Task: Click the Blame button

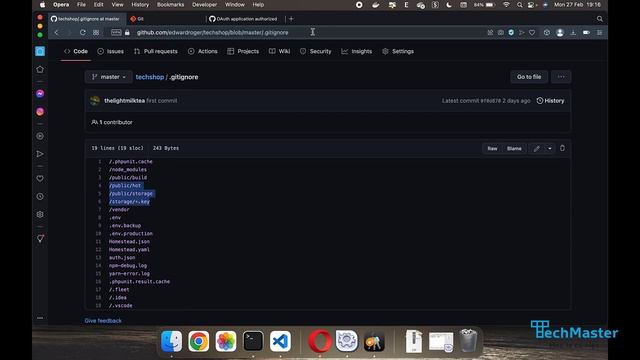Action: (514, 149)
